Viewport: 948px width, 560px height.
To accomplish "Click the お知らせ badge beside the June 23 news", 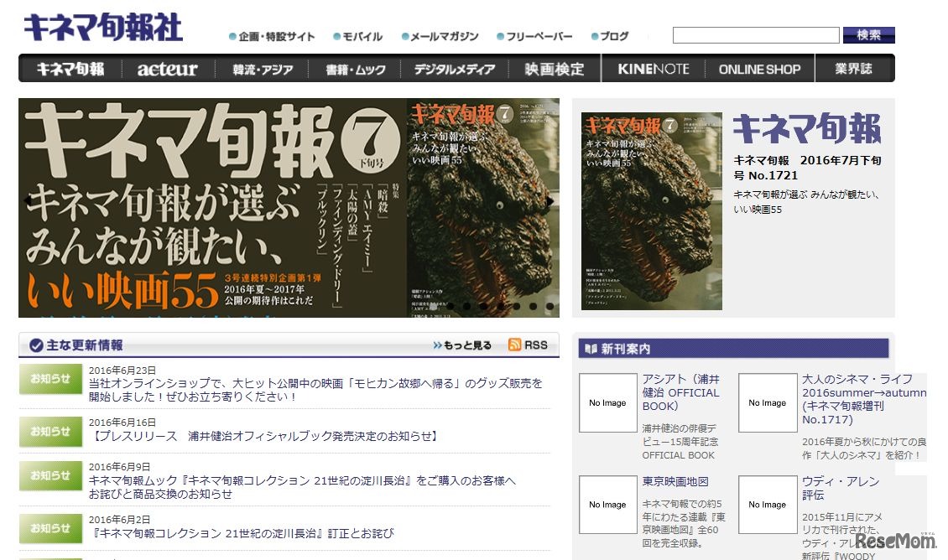I will (x=49, y=379).
